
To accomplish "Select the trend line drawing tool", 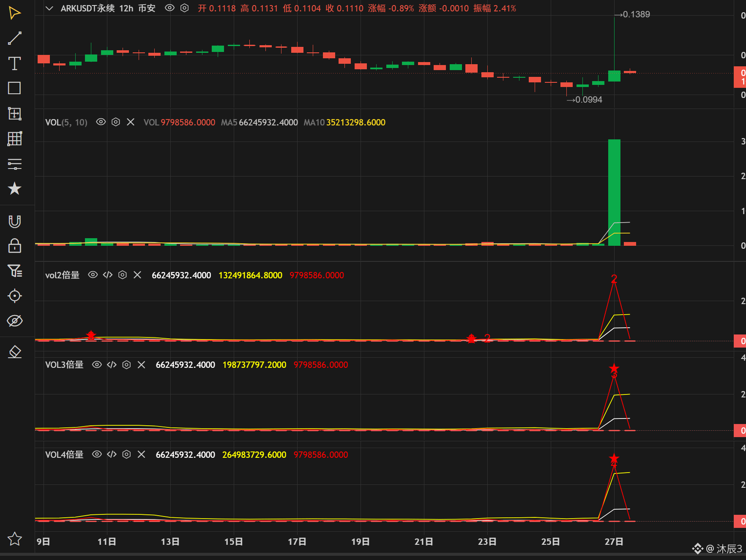I will pos(14,38).
